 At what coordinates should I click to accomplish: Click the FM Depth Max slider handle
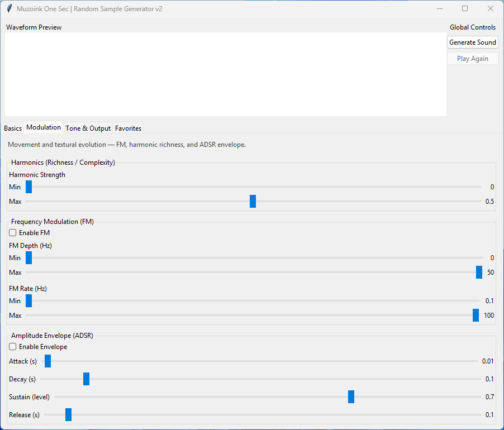pos(479,273)
